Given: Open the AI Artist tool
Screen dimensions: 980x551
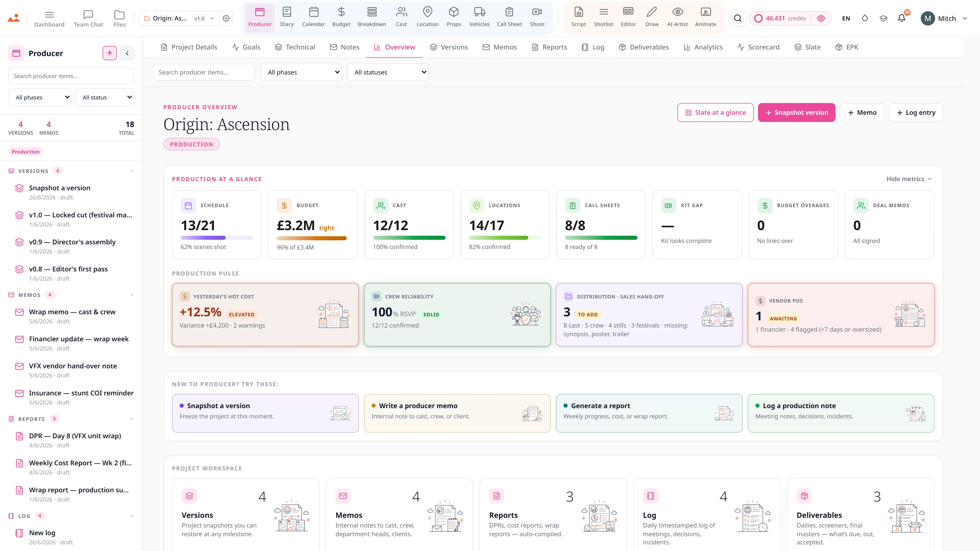Looking at the screenshot, I should coord(677,18).
